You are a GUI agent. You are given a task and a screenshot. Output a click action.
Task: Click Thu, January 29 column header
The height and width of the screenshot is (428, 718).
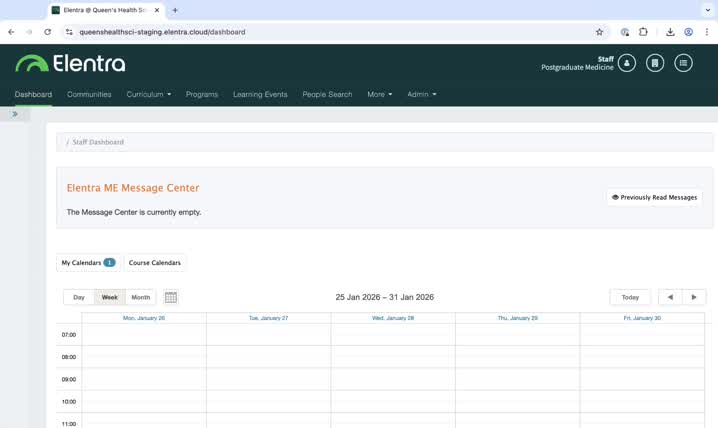tap(517, 318)
